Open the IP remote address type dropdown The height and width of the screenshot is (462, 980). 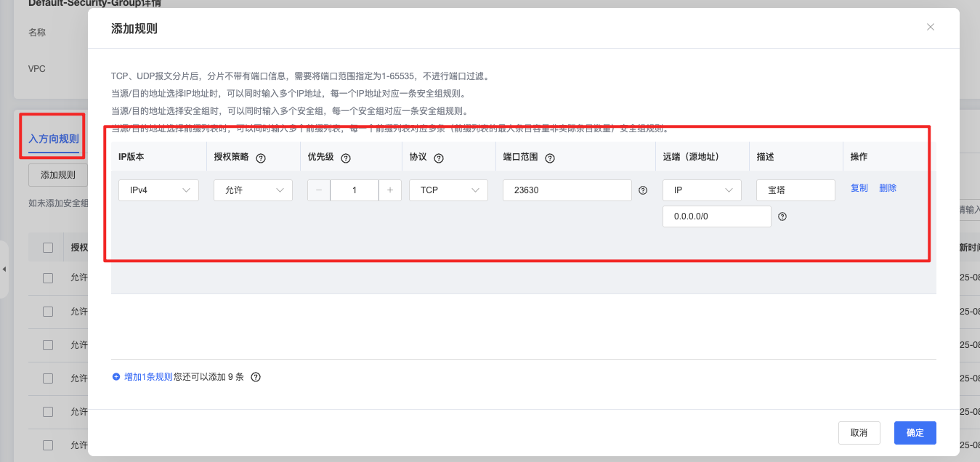click(701, 190)
